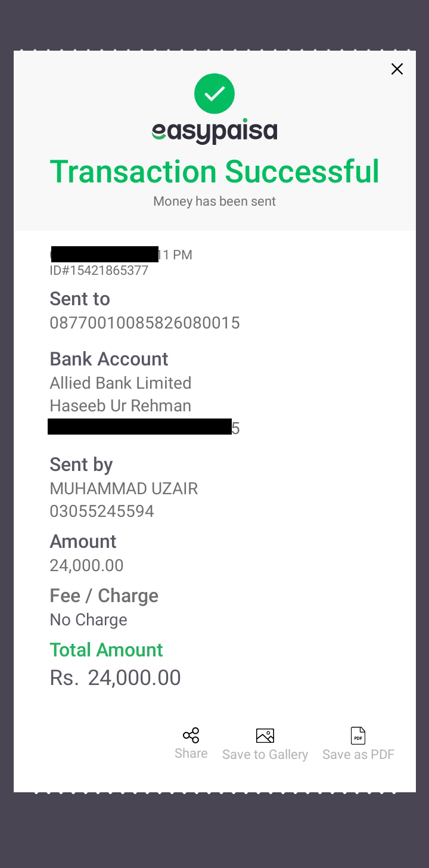The image size is (429, 868).
Task: Tap the Save to Gallery image icon
Action: click(x=265, y=736)
